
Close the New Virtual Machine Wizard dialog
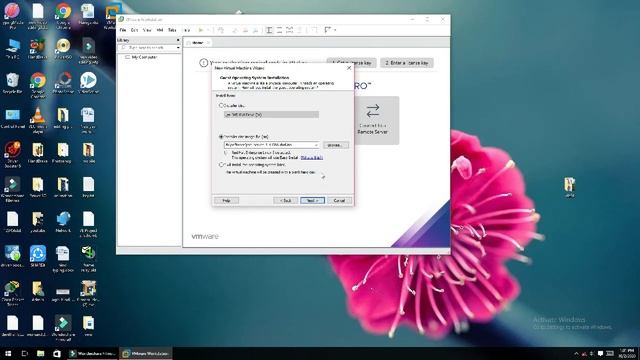(x=349, y=68)
